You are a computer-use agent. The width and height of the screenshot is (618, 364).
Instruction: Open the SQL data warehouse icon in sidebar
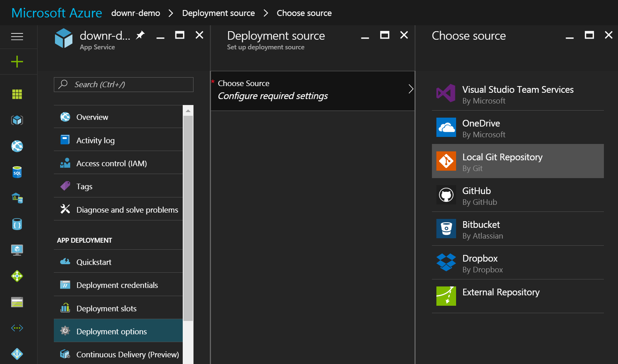[17, 198]
